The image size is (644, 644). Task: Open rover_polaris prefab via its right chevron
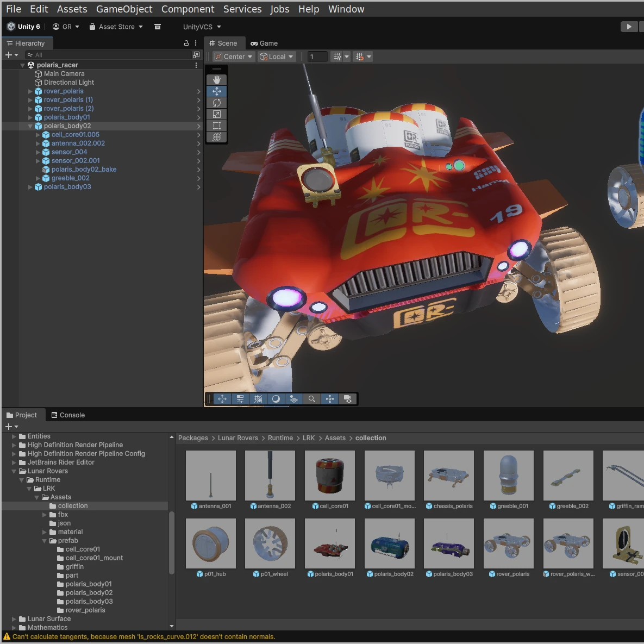click(199, 91)
